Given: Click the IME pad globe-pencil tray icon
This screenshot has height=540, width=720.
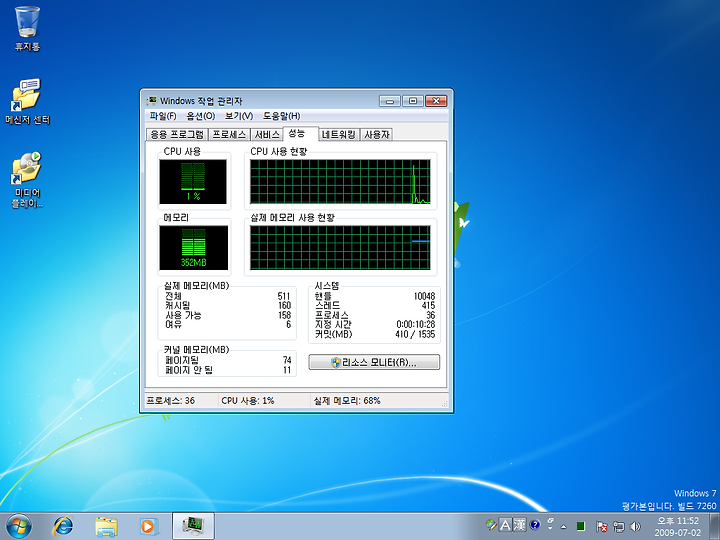Looking at the screenshot, I should point(491,524).
